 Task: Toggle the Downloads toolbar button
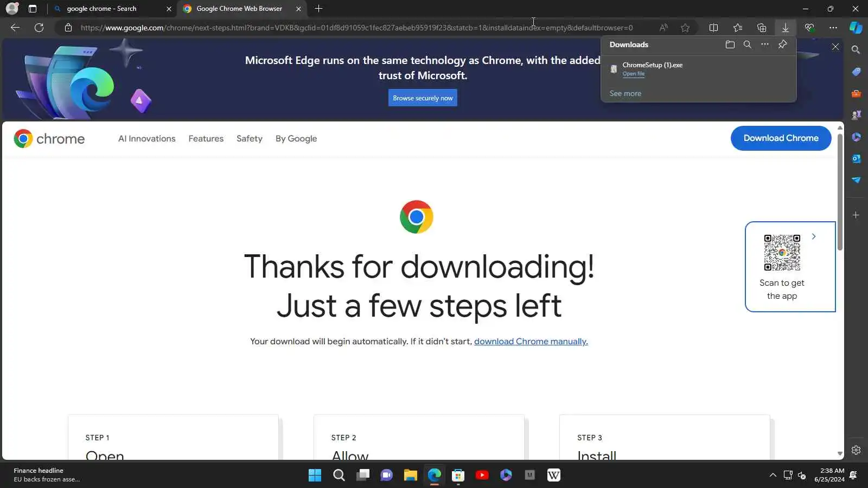(x=786, y=28)
